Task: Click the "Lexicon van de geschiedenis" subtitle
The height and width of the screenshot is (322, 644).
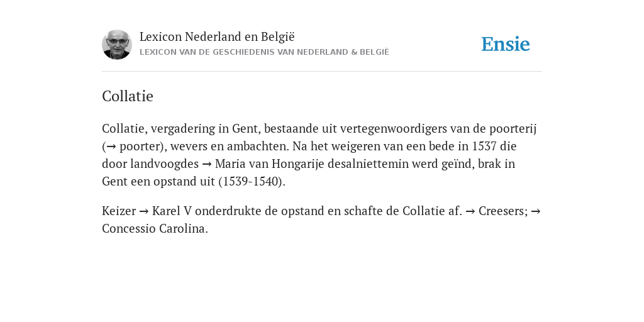Action: 264,52
